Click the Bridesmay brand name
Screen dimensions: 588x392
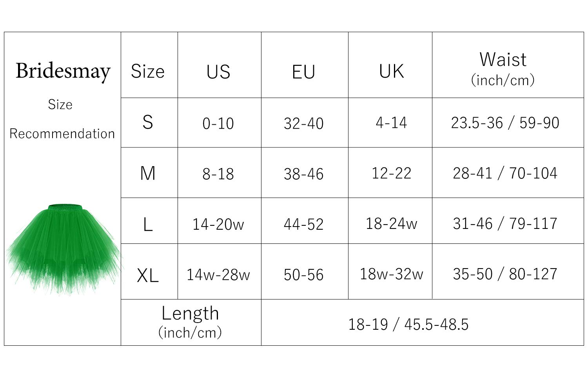click(63, 71)
